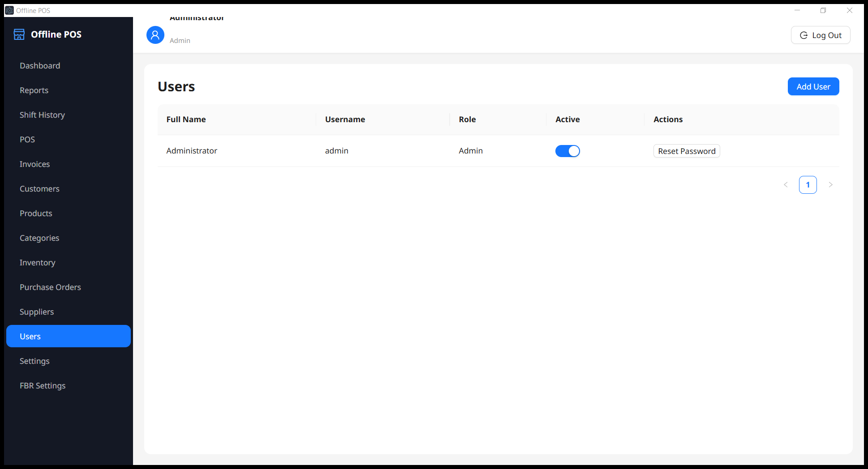
Task: Open Shift History in the sidebar
Action: [69, 115]
